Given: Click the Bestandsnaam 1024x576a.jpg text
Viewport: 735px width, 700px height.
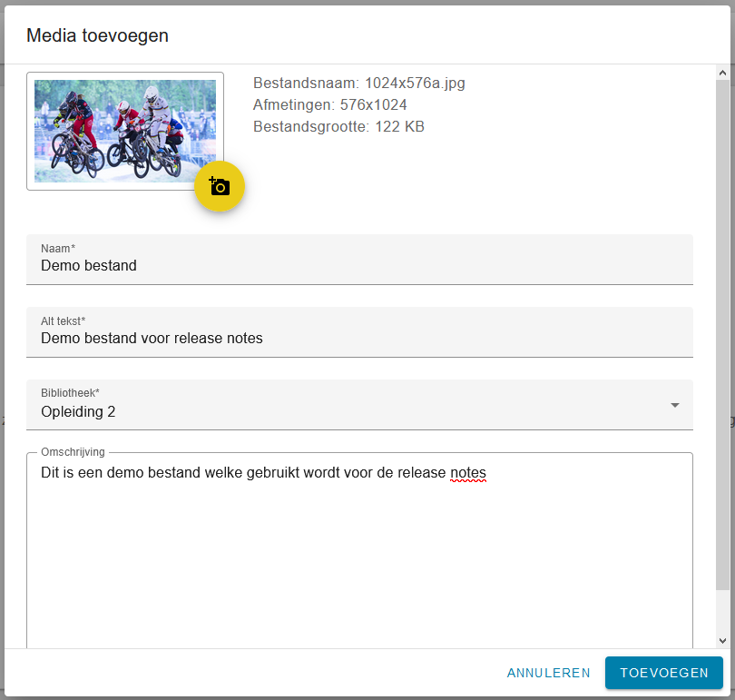Looking at the screenshot, I should [x=359, y=83].
